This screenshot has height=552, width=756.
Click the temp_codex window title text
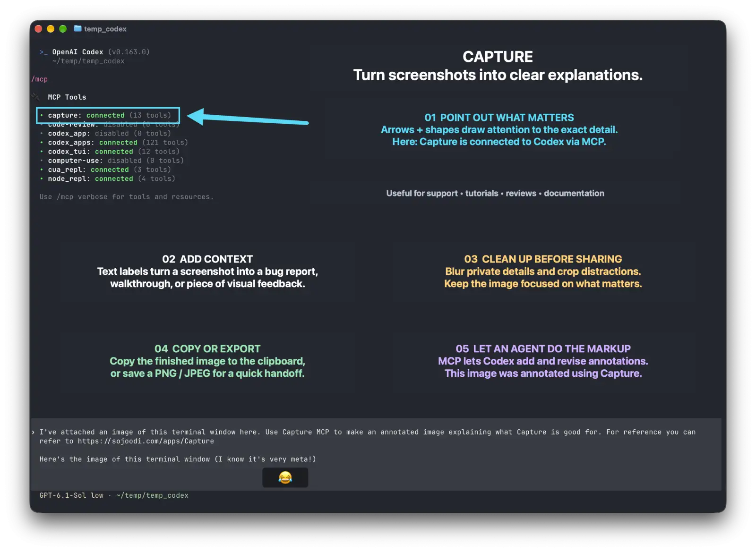(105, 29)
